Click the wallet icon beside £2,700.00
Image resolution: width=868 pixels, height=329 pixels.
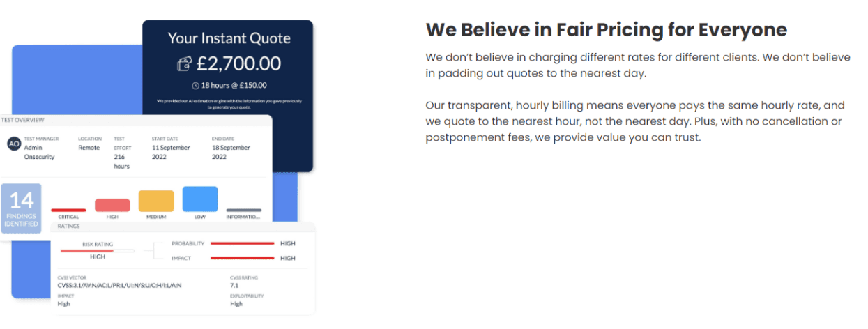pos(184,64)
